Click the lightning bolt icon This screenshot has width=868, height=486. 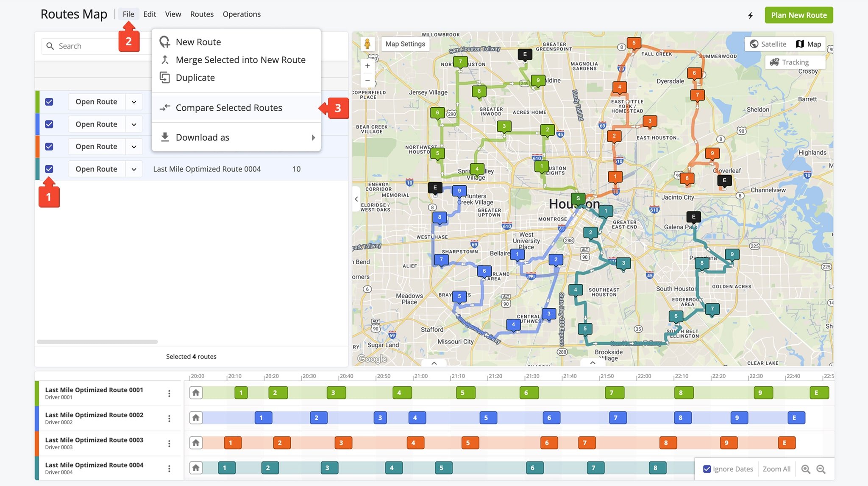click(x=750, y=16)
